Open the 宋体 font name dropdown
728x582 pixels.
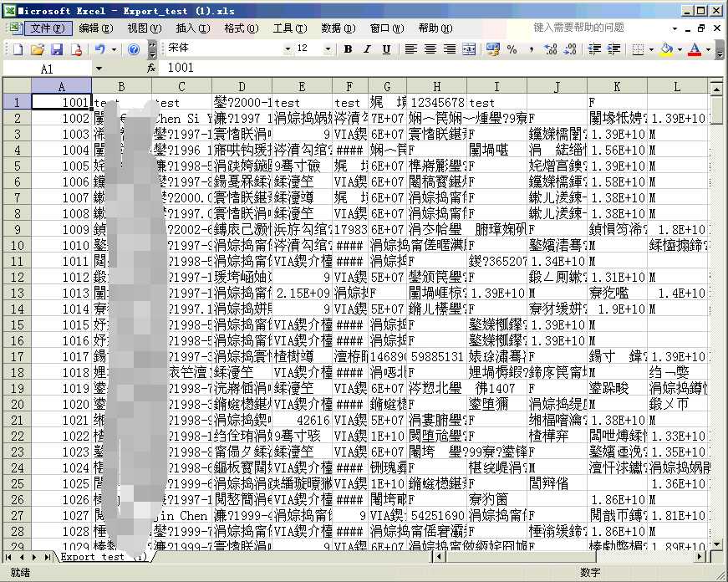point(288,48)
